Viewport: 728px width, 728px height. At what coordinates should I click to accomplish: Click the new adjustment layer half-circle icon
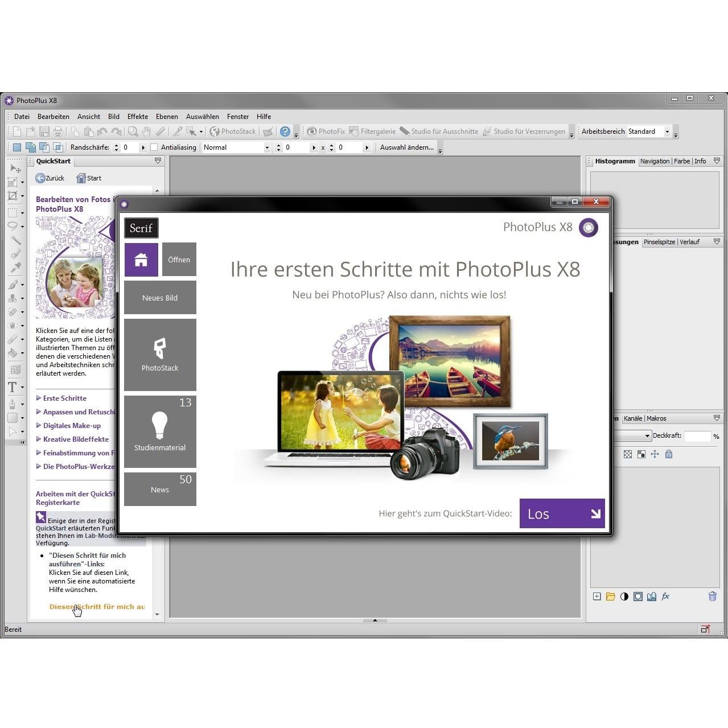[x=624, y=597]
